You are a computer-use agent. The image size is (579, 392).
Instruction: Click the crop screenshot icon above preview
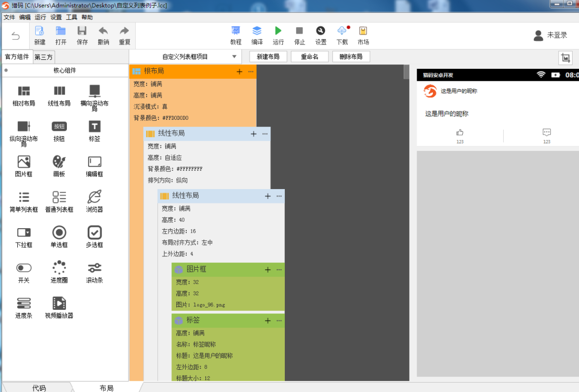coord(566,58)
